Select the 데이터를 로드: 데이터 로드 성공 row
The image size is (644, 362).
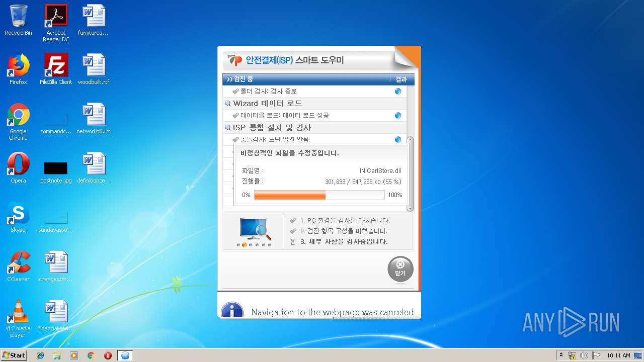click(314, 116)
